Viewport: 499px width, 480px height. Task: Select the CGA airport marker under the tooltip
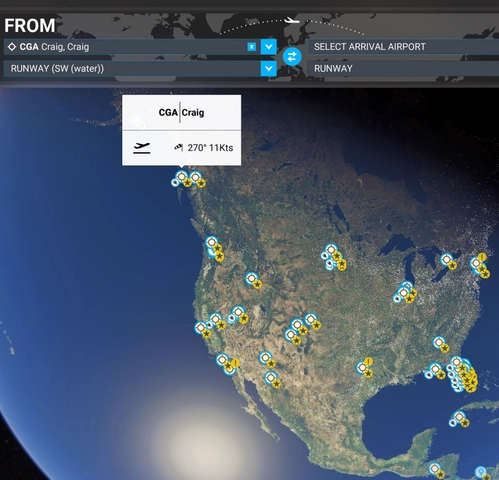pos(182,176)
